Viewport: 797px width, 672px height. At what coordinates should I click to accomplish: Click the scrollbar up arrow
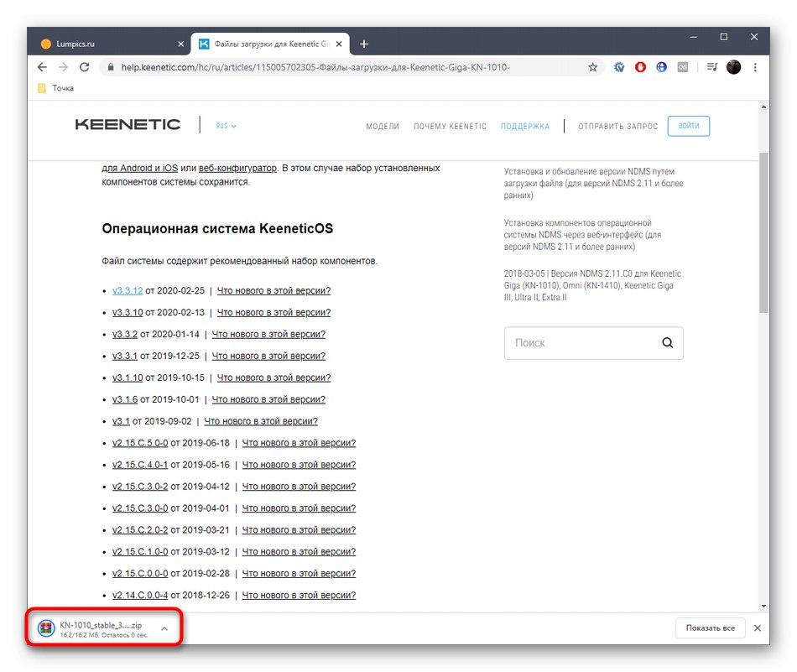(764, 107)
